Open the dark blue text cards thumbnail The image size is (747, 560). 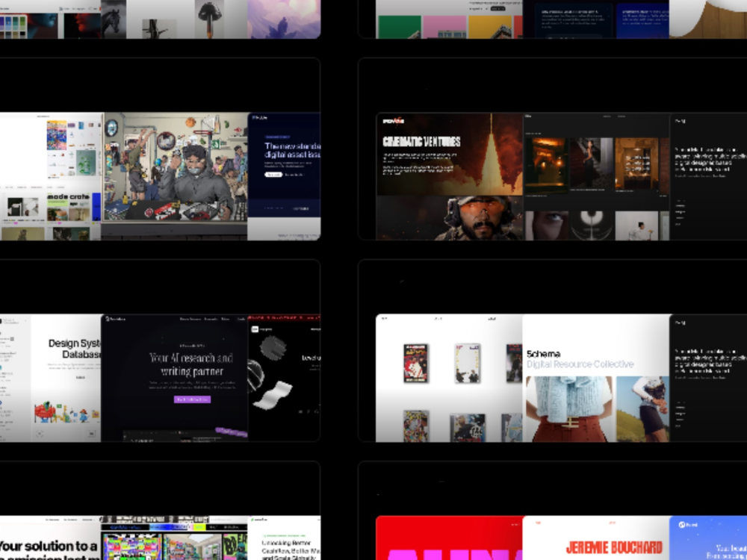596,19
